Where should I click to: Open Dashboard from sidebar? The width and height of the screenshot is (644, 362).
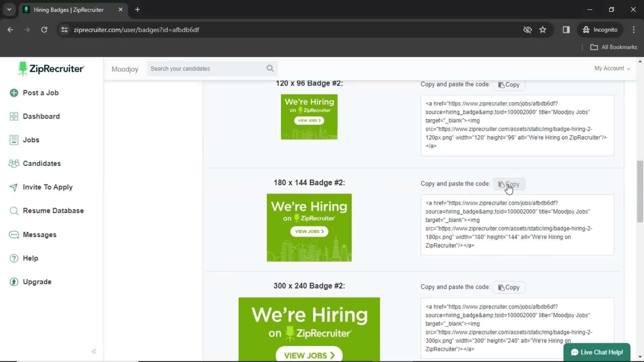(41, 116)
